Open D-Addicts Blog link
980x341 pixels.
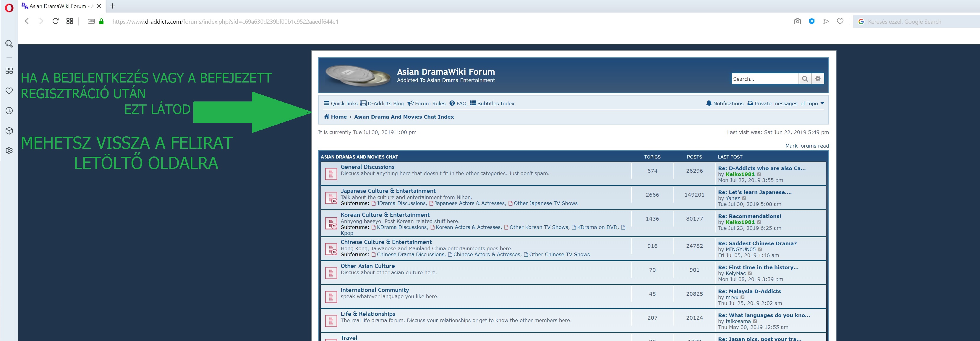(x=382, y=104)
